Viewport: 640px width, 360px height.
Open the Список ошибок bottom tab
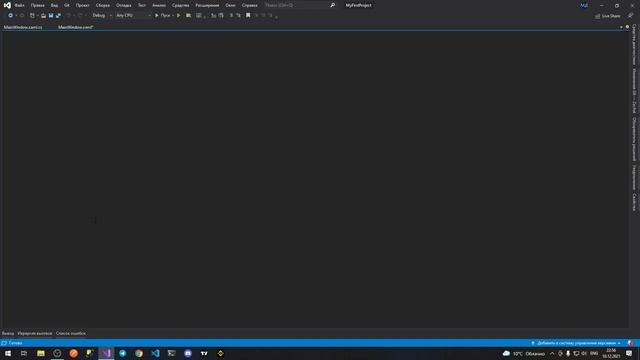point(71,333)
